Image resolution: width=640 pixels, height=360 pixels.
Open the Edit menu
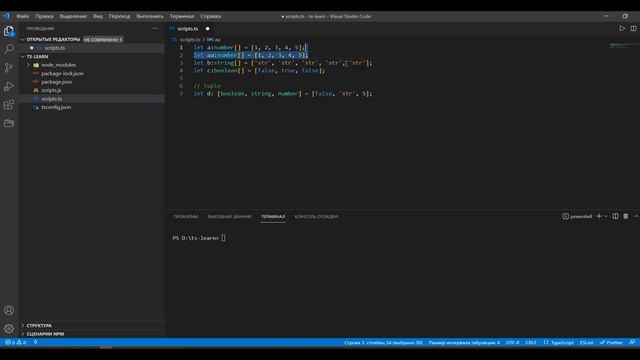pyautogui.click(x=44, y=16)
